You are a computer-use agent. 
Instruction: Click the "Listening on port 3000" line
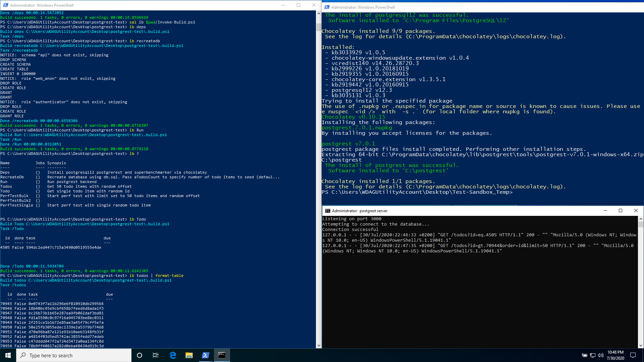tap(352, 219)
